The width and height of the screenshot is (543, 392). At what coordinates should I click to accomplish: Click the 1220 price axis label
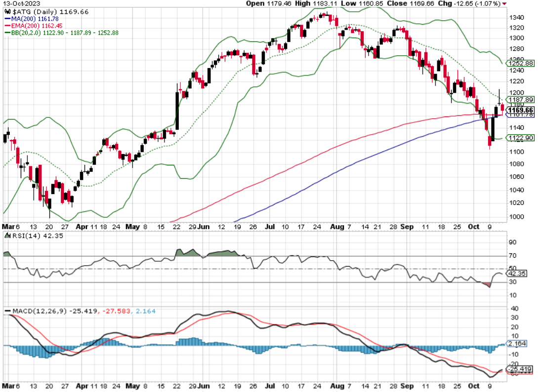point(516,81)
